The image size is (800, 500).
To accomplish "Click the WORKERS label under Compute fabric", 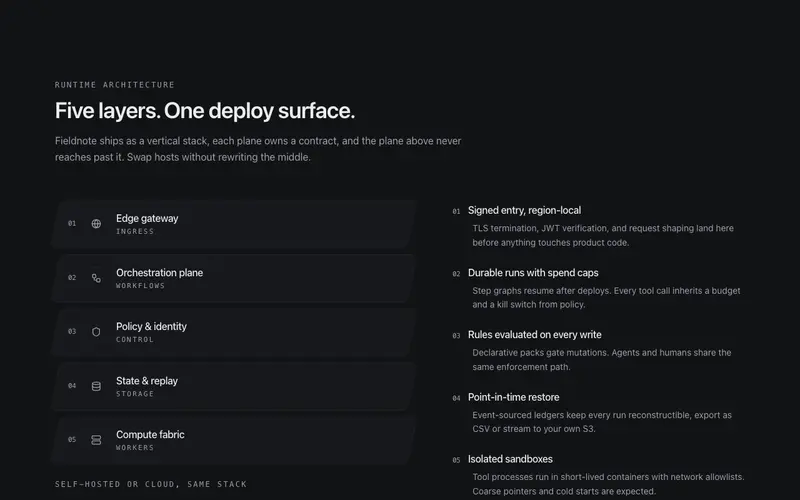I will click(135, 448).
